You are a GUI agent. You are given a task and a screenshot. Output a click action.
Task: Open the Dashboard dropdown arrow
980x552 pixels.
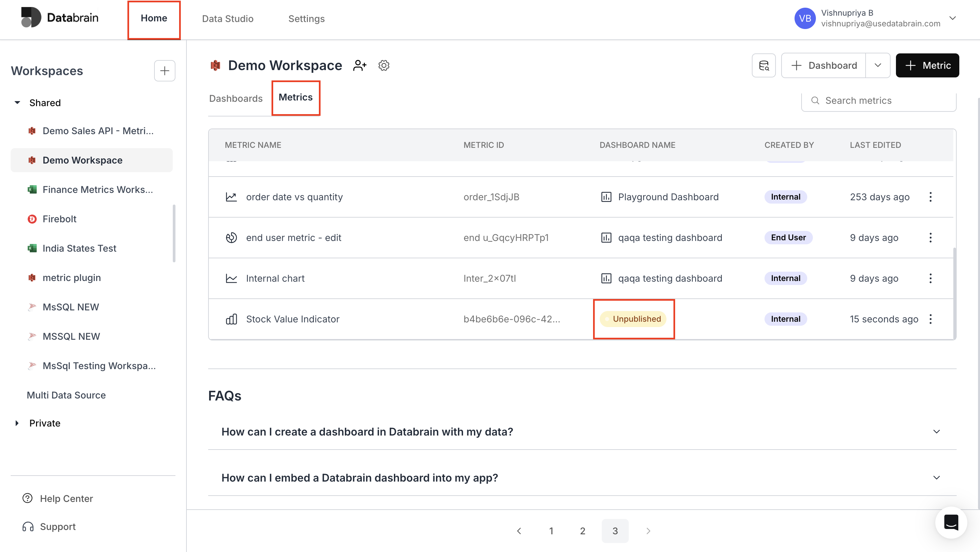pos(878,65)
